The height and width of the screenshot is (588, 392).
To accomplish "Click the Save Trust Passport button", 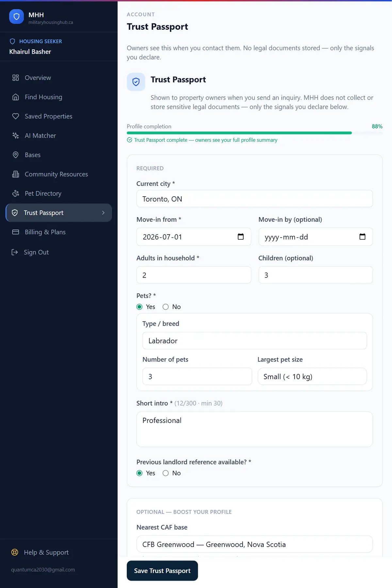I will (162, 571).
